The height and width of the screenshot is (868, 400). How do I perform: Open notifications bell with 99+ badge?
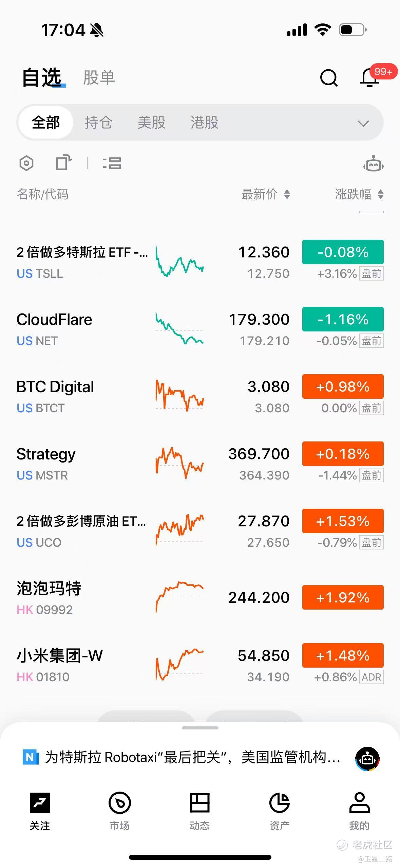click(x=370, y=78)
